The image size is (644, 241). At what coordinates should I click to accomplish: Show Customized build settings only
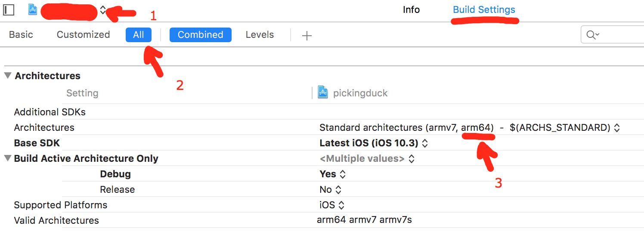coord(83,35)
